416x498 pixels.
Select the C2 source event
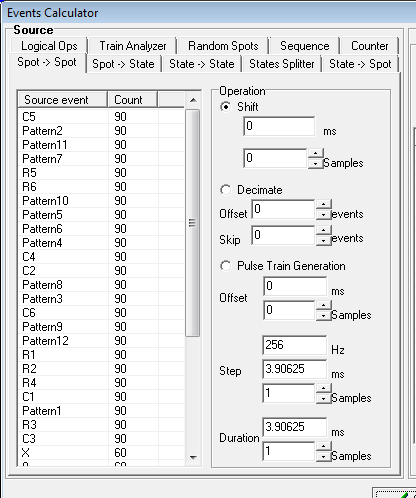click(x=101, y=271)
